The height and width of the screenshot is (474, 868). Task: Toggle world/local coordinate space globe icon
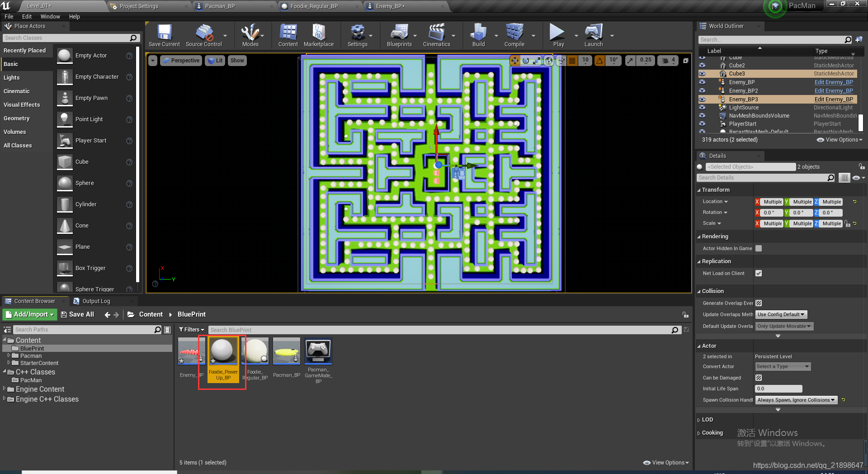pyautogui.click(x=548, y=60)
